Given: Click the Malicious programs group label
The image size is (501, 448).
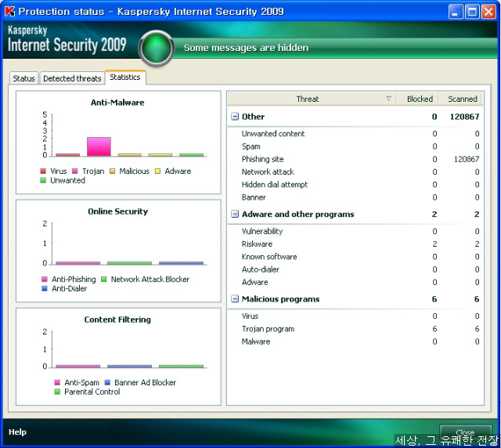Looking at the screenshot, I should pos(280,299).
